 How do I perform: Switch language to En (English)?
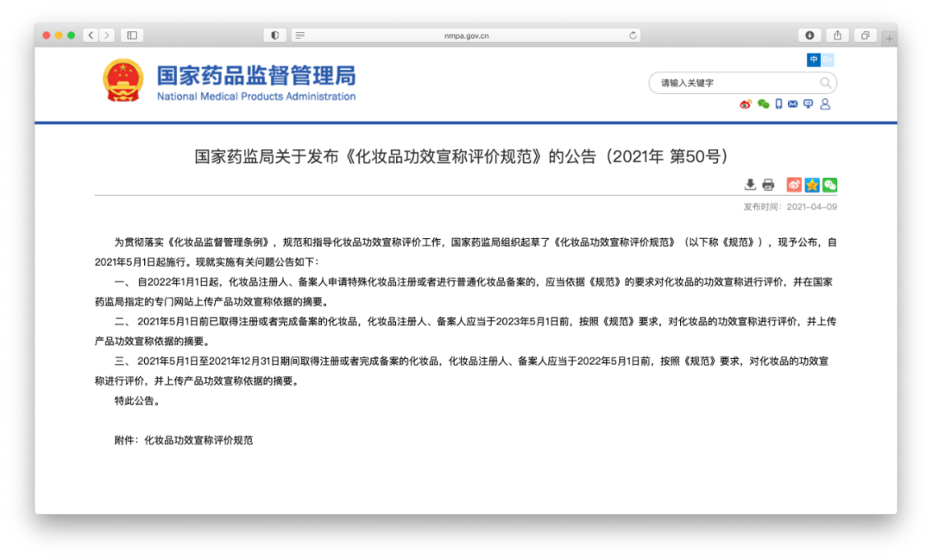827,60
